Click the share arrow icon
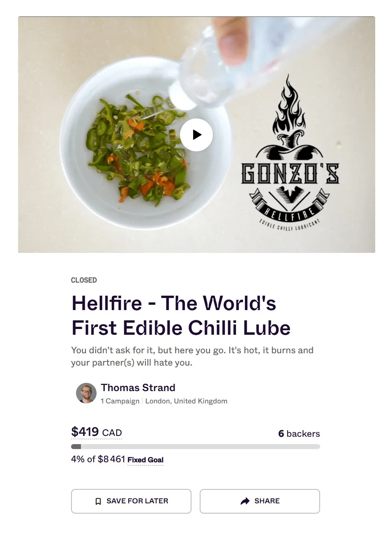This screenshot has width=392, height=542. tap(245, 501)
